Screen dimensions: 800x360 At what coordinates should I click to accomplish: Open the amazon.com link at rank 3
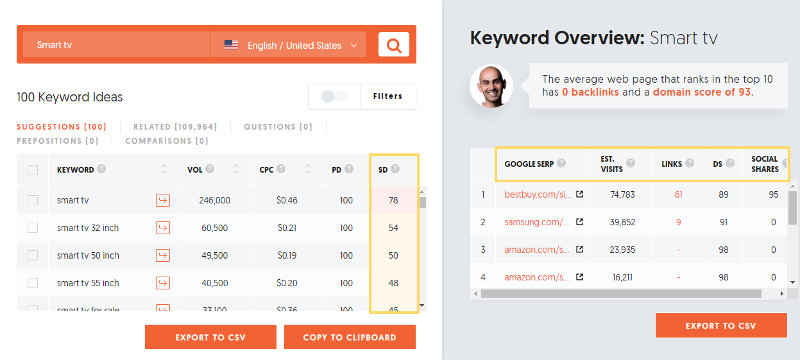[x=537, y=249]
